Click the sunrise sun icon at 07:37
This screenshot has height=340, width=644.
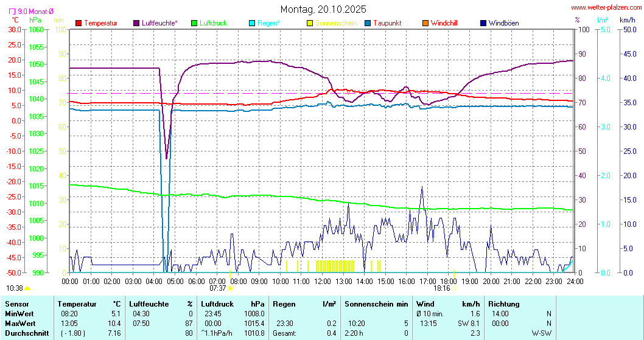pyautogui.click(x=231, y=288)
